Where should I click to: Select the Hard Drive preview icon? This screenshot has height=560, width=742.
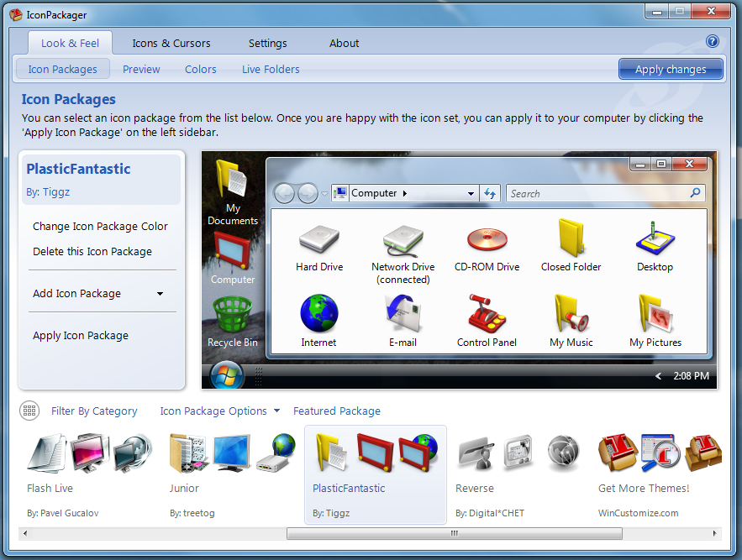point(319,243)
